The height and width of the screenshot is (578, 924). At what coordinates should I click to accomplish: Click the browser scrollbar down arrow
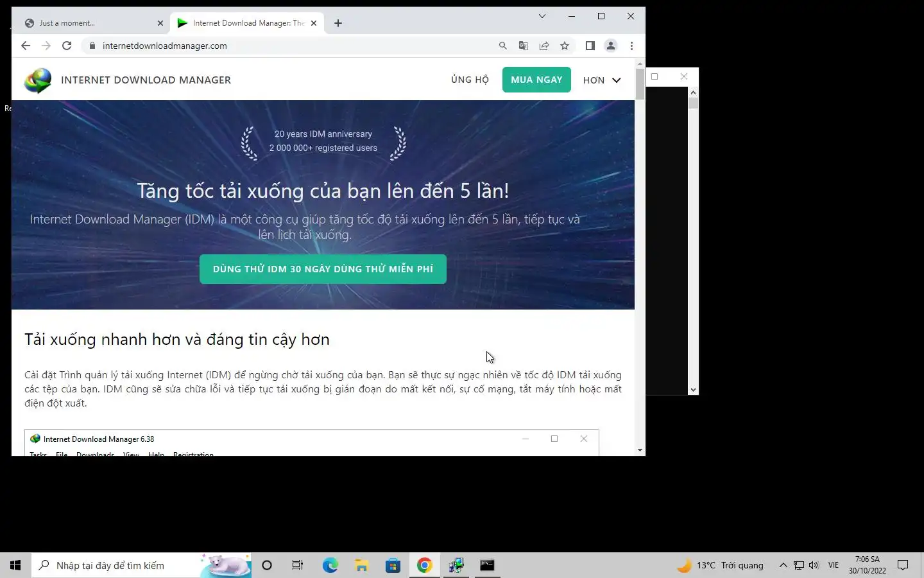640,450
